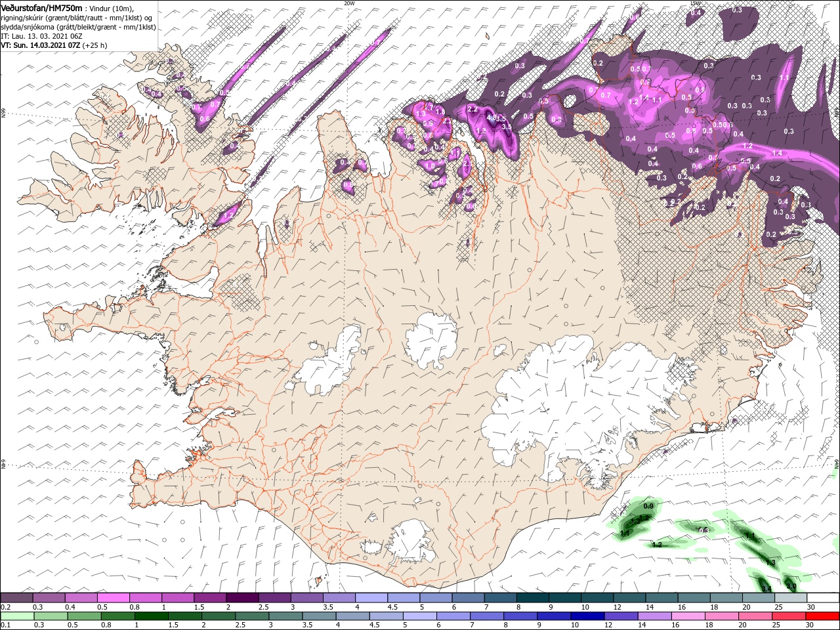The height and width of the screenshot is (630, 840).
Task: Select the deep blue 10–12 rain swatch
Action: [x=587, y=616]
